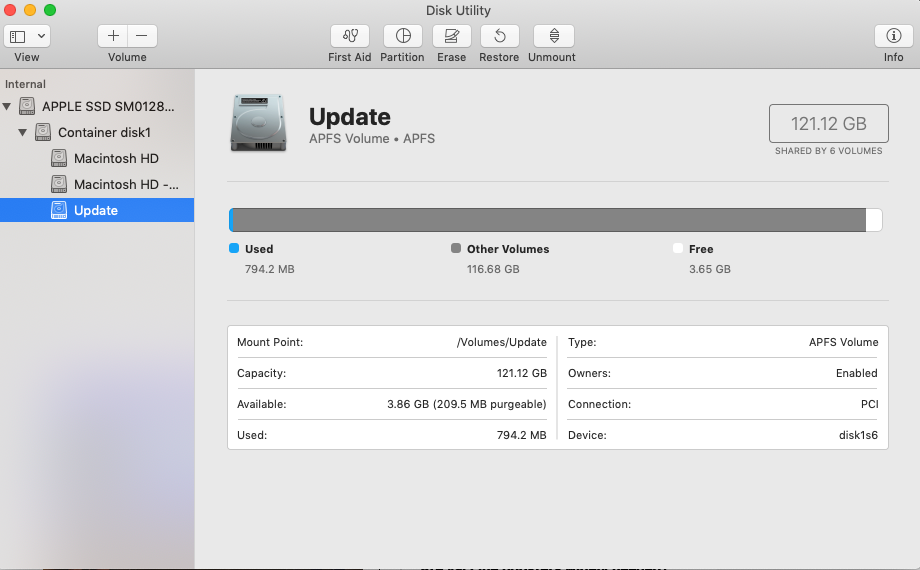Select the Macintosh HD - Data volume

pyautogui.click(x=97, y=184)
